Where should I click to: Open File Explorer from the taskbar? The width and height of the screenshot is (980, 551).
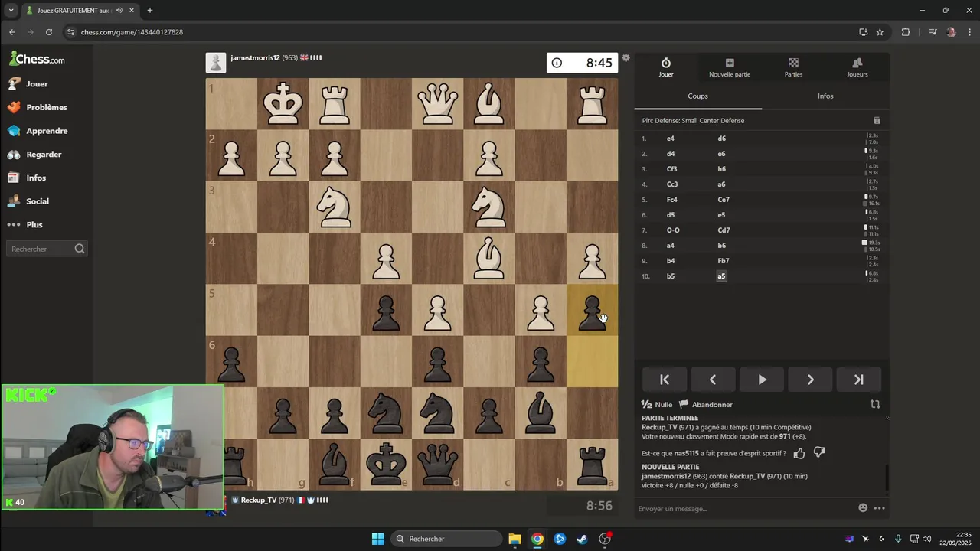[514, 539]
